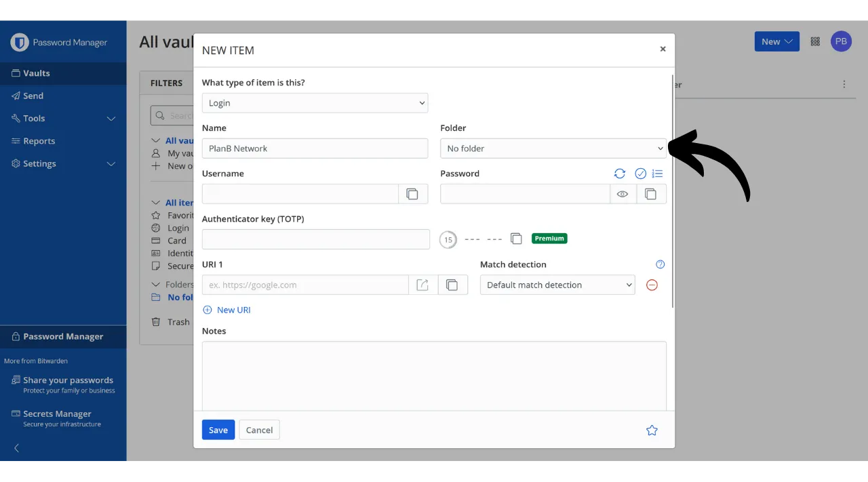868x482 pixels.
Task: Click the generate password refresh icon
Action: coord(619,174)
